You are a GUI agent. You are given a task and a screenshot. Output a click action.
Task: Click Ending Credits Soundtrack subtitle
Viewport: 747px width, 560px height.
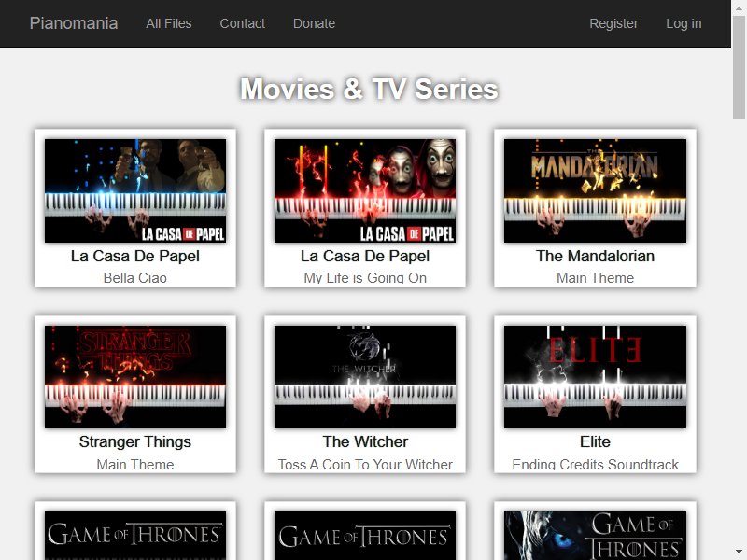[595, 464]
